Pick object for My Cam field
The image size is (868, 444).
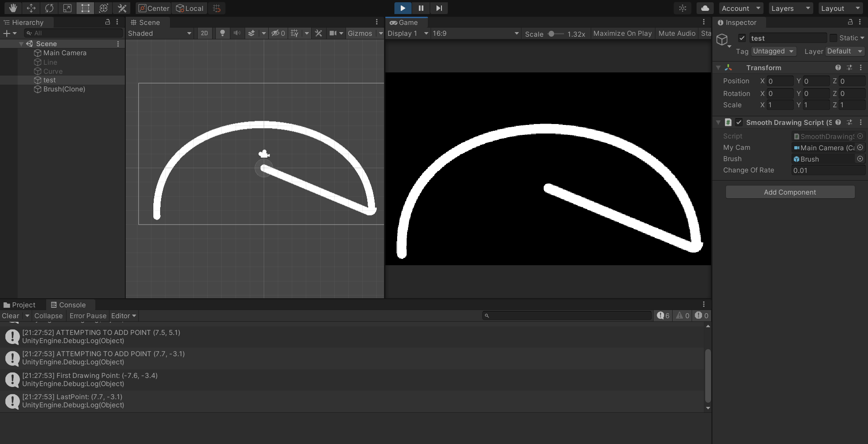860,148
